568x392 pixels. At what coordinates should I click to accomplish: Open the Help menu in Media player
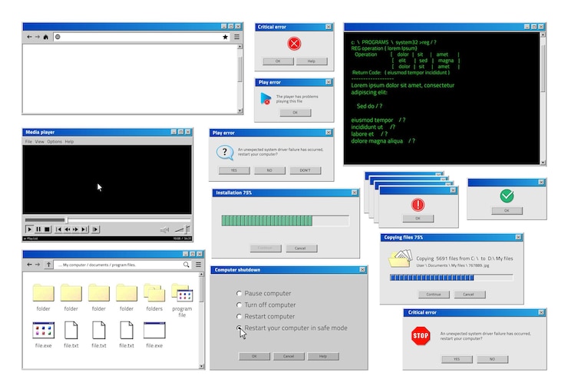pos(69,141)
